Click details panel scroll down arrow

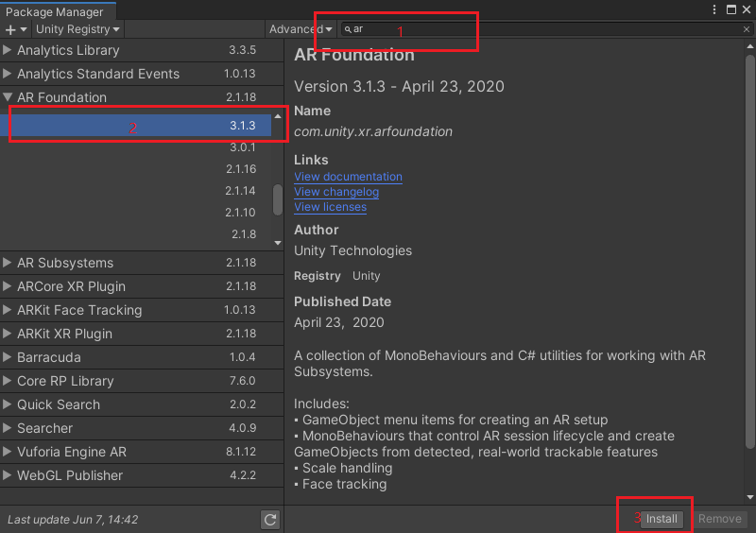(749, 497)
